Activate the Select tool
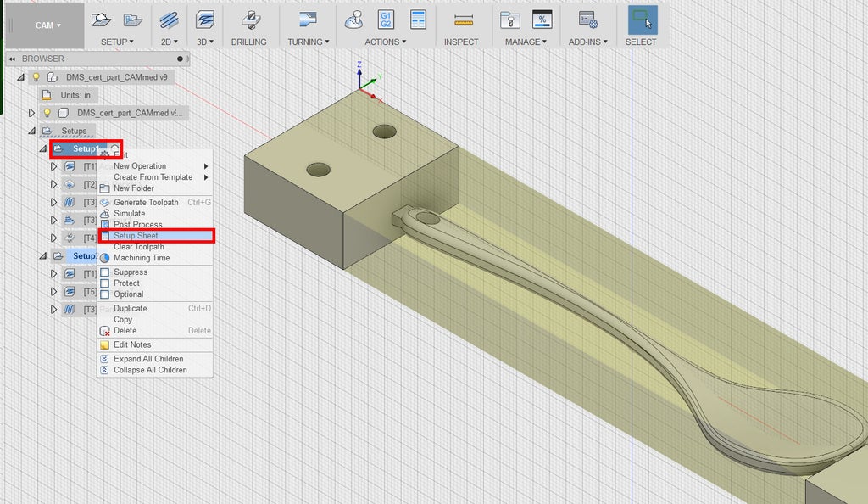This screenshot has height=504, width=868. [643, 20]
